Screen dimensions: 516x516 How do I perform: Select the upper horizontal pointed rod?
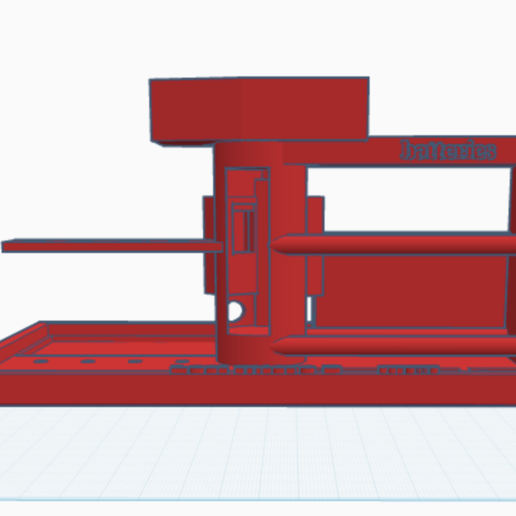[x=393, y=244]
